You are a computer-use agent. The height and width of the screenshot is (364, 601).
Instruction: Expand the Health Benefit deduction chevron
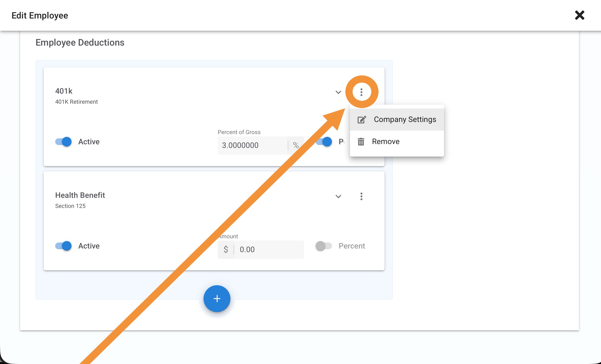click(x=338, y=196)
